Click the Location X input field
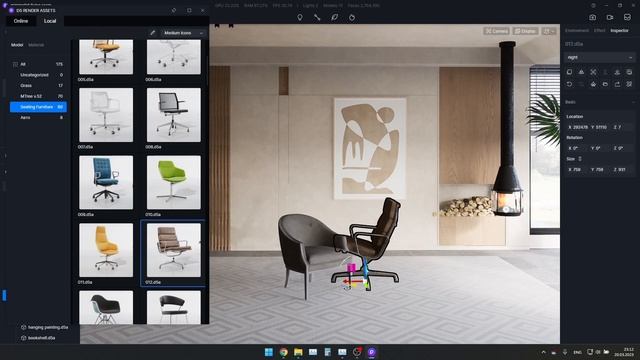Image resolution: width=640 pixels, height=360 pixels. (x=578, y=127)
